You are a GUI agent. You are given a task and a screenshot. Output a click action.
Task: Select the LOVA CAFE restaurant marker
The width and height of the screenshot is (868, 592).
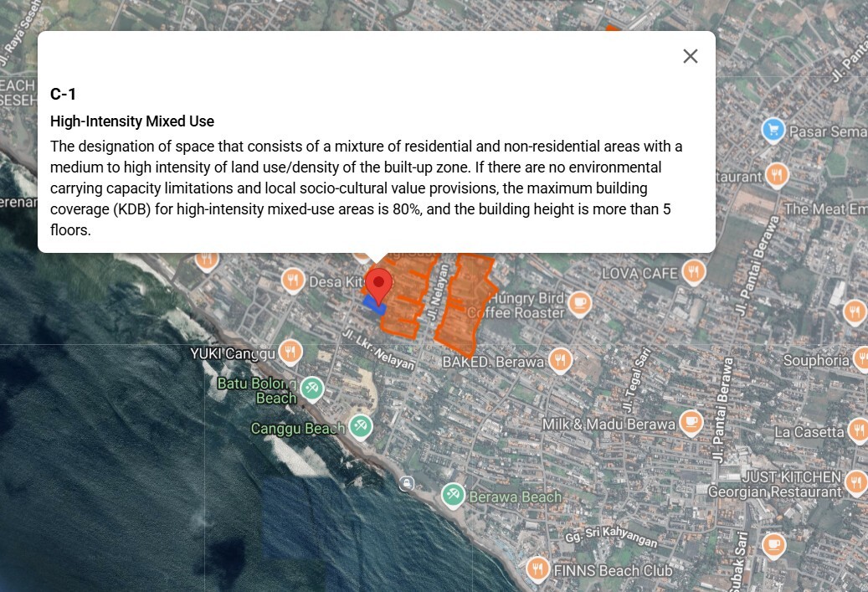(x=692, y=272)
